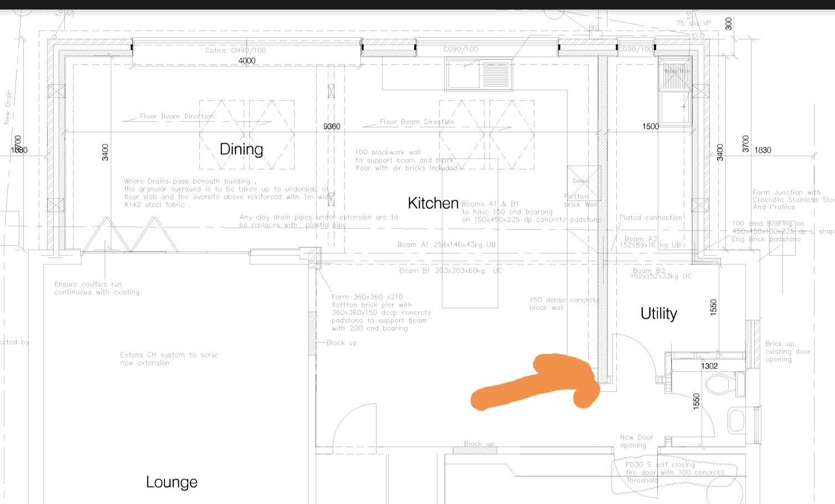
Task: Click the Kitchen room label
Action: [432, 202]
